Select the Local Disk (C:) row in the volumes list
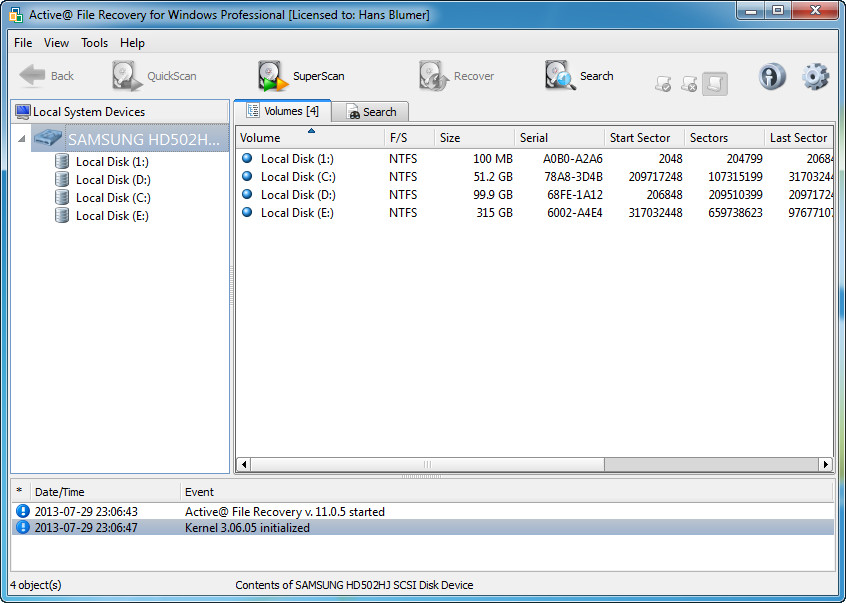The width and height of the screenshot is (846, 603). coord(534,176)
